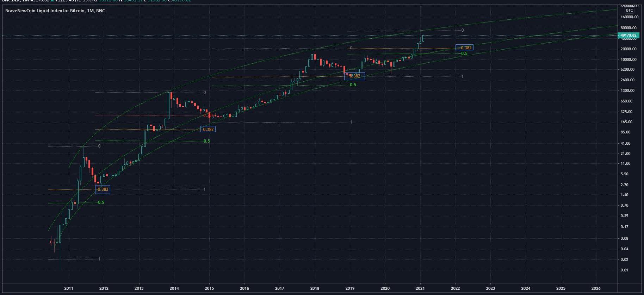644x295 pixels.
Task: Click the 2011 year label on time axis
Action: (x=69, y=288)
